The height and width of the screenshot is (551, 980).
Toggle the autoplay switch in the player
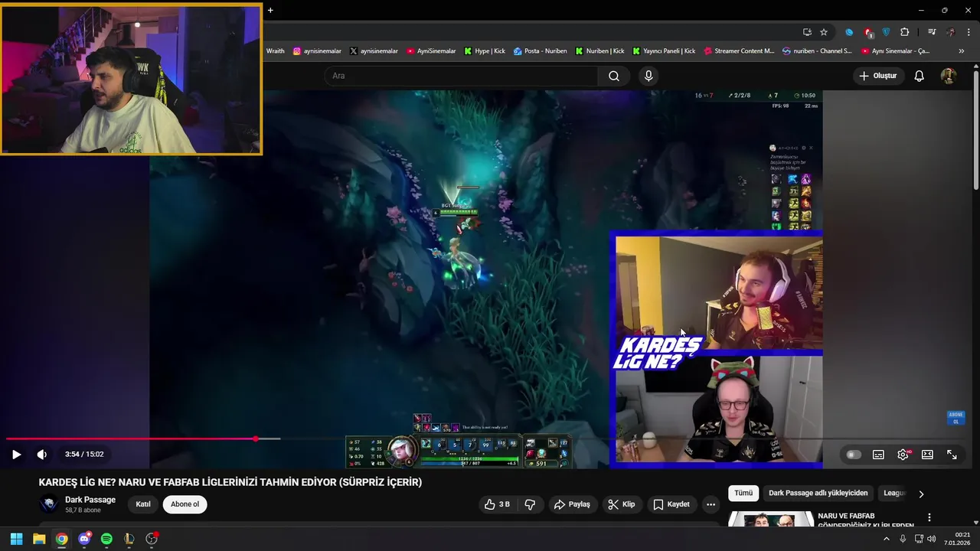tap(853, 455)
